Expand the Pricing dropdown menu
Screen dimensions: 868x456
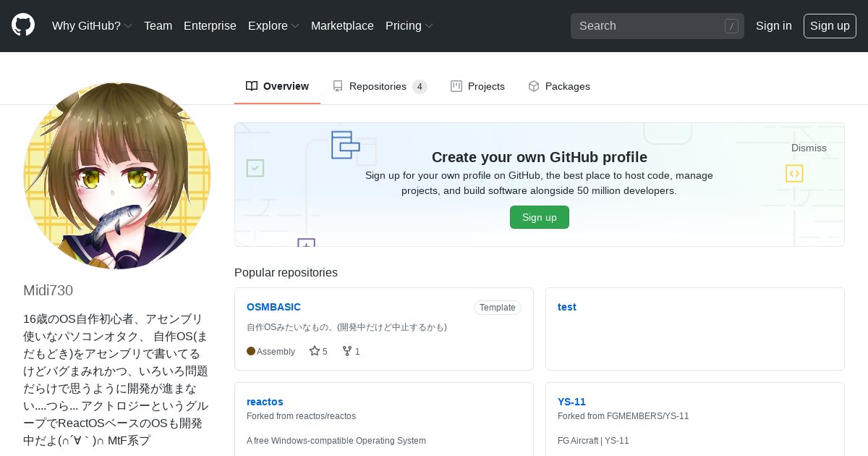pos(409,25)
